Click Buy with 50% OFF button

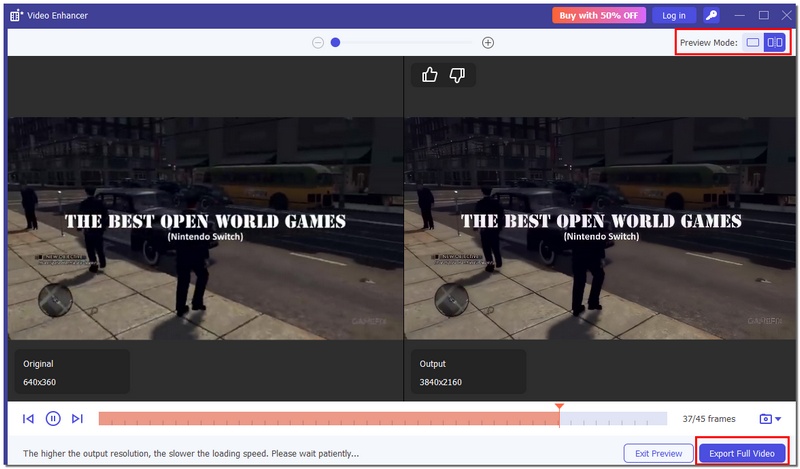598,15
